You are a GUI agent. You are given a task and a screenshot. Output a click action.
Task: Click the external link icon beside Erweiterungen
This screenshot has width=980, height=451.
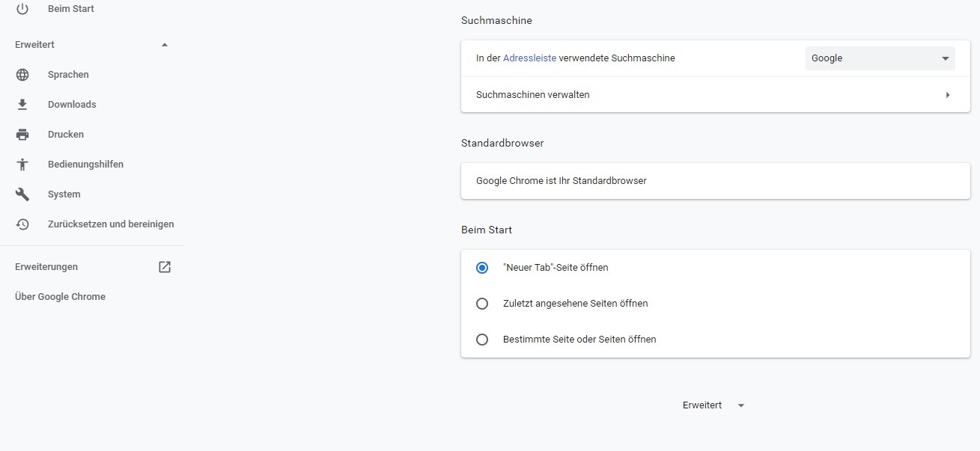tap(165, 267)
